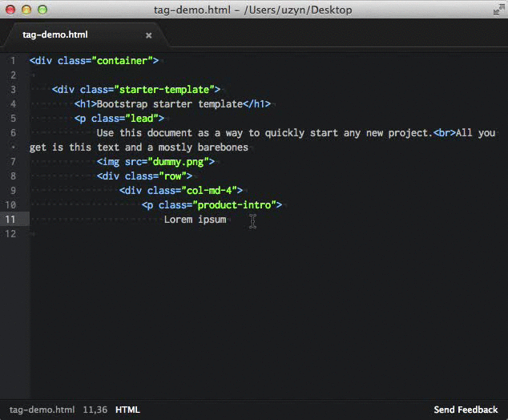Click line number 7 in the gutter

pos(13,161)
